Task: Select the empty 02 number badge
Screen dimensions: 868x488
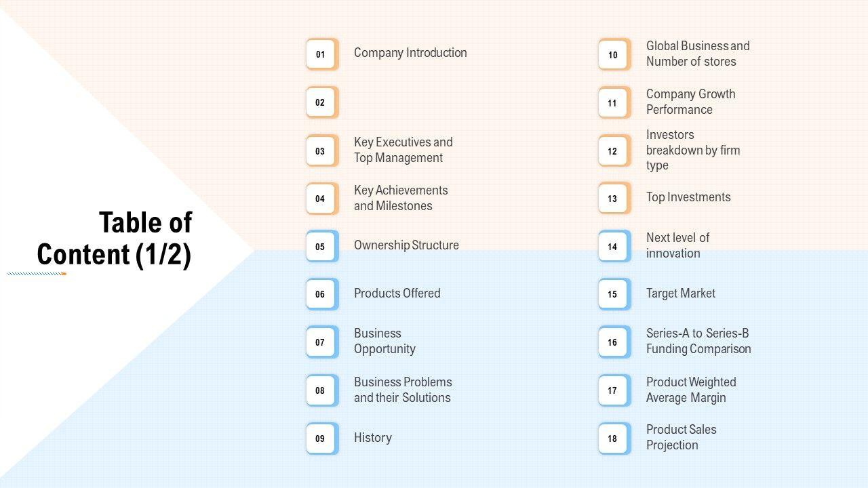Action: (321, 102)
